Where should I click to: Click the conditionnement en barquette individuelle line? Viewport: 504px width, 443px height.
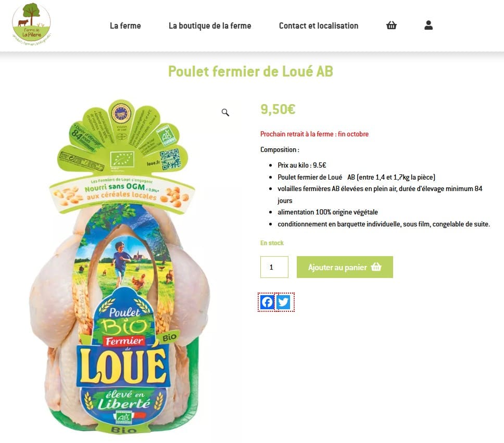tap(384, 224)
